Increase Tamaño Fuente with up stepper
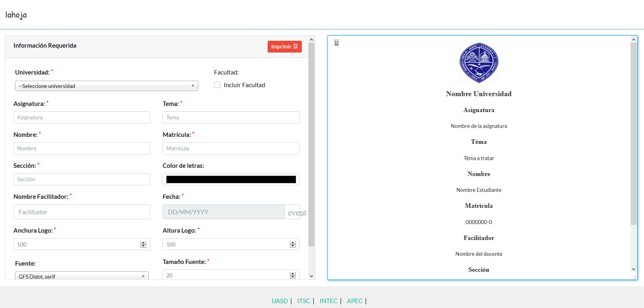Viewport: 644px width, 308px height. click(292, 274)
